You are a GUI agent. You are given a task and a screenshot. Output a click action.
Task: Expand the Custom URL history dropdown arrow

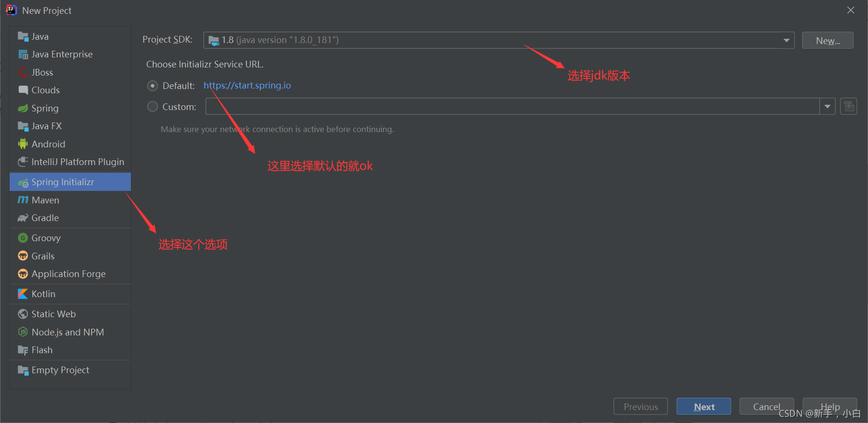coord(827,106)
